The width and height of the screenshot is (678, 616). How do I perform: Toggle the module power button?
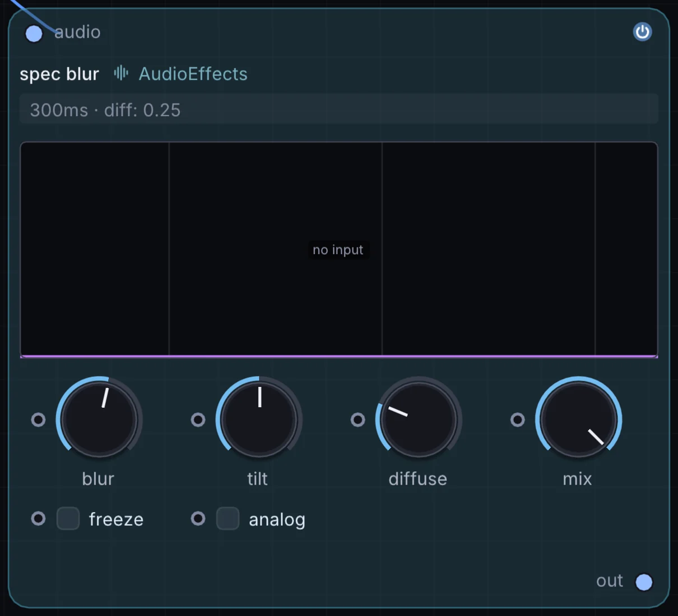[x=642, y=32]
